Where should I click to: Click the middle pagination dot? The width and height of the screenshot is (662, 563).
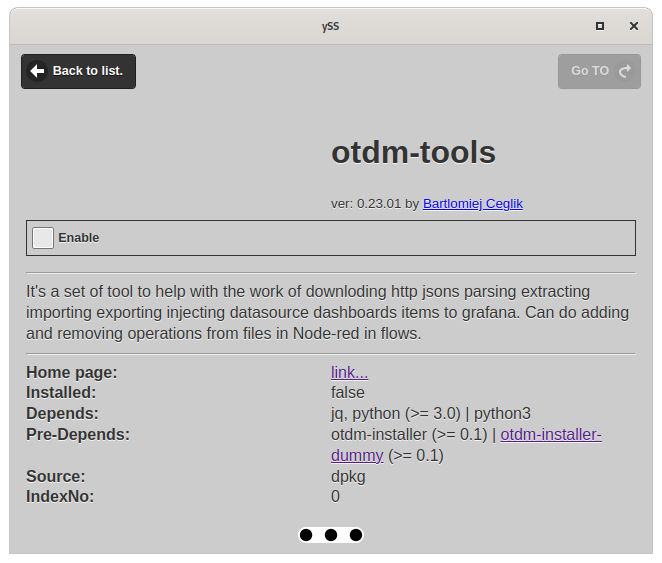point(331,535)
